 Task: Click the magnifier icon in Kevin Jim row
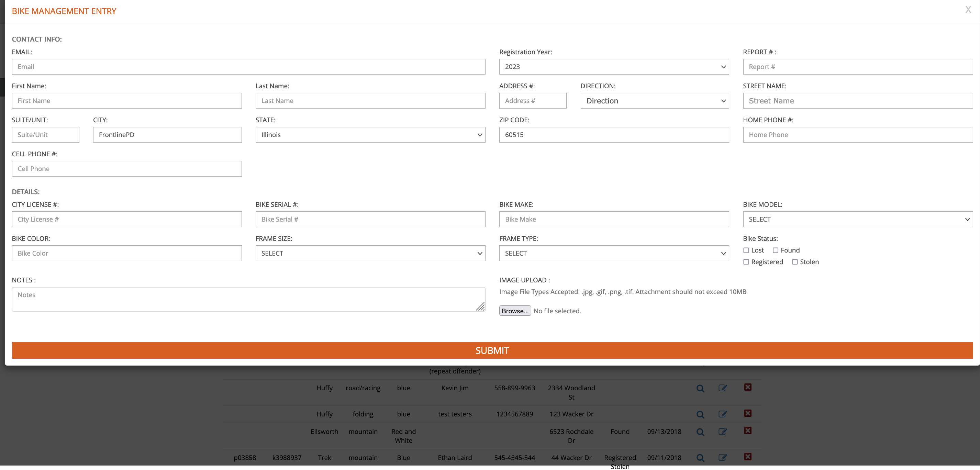pos(700,388)
